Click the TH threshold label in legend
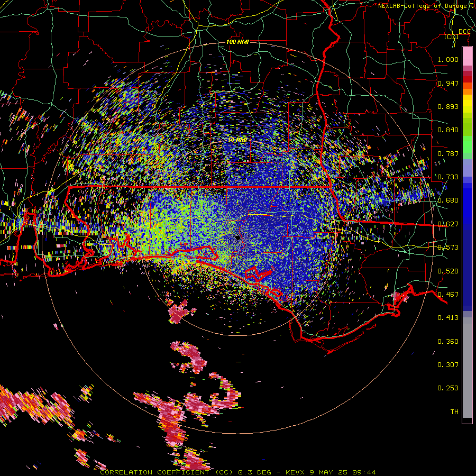This screenshot has width=476, height=476. coord(454,411)
